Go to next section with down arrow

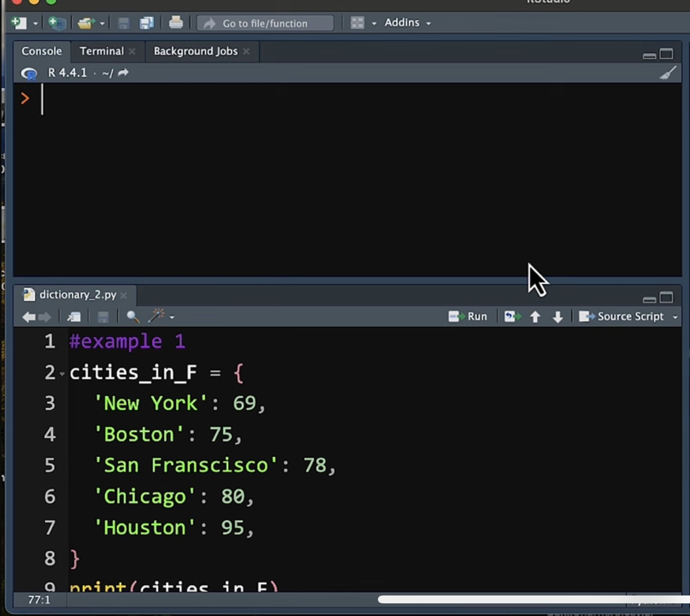pyautogui.click(x=558, y=316)
